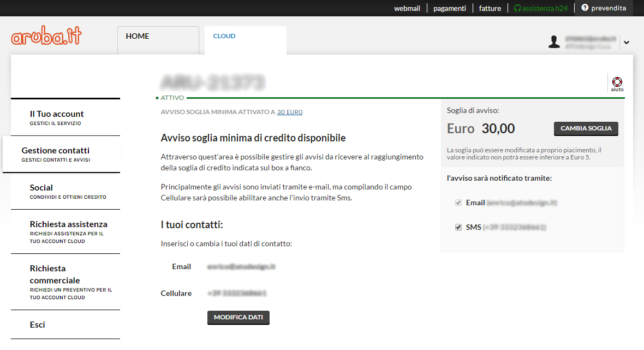
Task: Open the webmail link
Action: [407, 8]
